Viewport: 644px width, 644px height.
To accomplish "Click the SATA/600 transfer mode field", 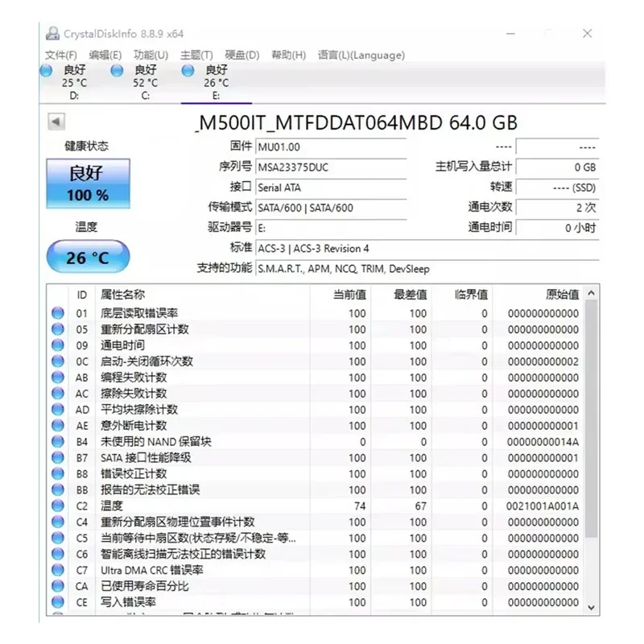I will coord(331,208).
